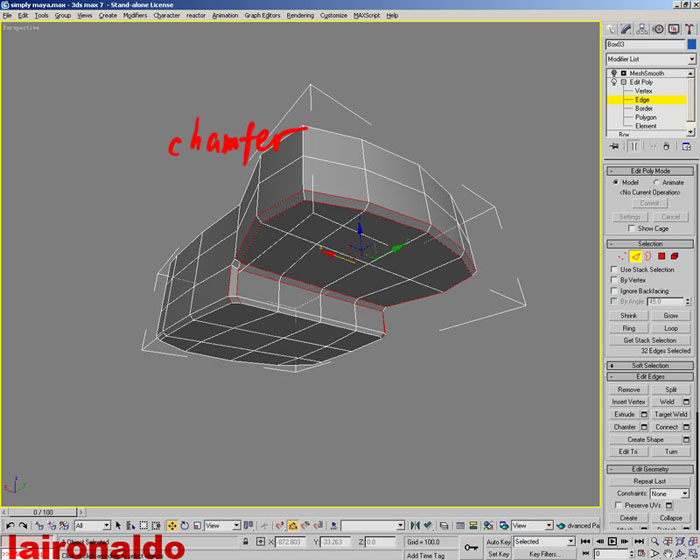Click the Loop selection button
Image resolution: width=700 pixels, height=560 pixels.
click(x=671, y=328)
